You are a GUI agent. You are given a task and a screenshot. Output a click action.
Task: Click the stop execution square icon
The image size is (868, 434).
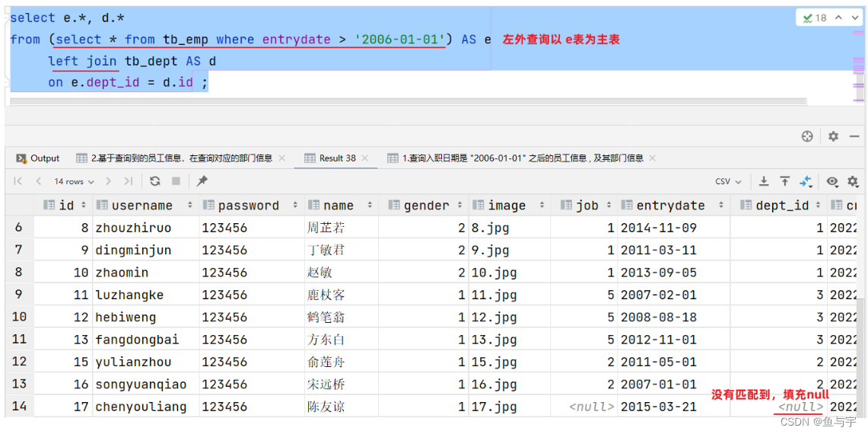176,181
